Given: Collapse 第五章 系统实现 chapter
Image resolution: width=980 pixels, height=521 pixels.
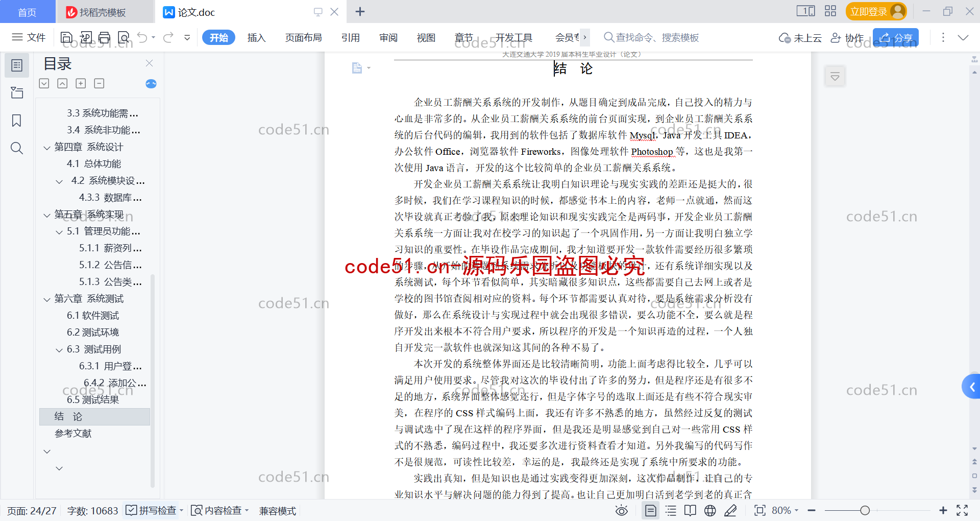Looking at the screenshot, I should point(47,215).
